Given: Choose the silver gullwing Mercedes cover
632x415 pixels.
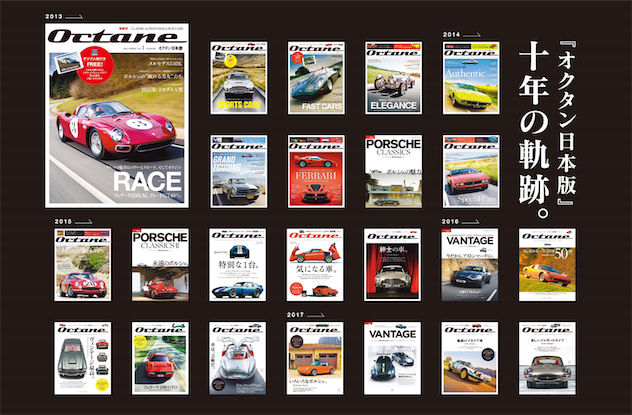Looking at the screenshot, I should tap(237, 358).
